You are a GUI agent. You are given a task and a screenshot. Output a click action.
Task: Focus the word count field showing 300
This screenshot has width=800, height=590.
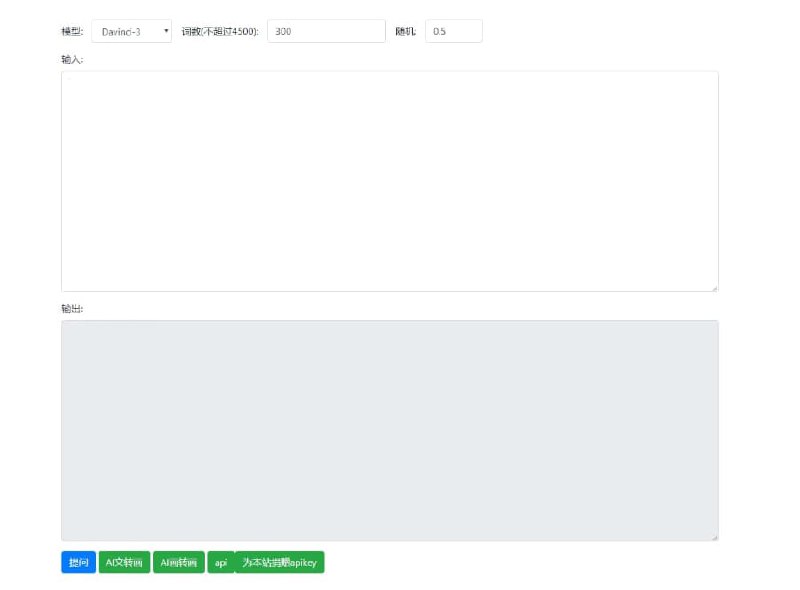point(325,31)
